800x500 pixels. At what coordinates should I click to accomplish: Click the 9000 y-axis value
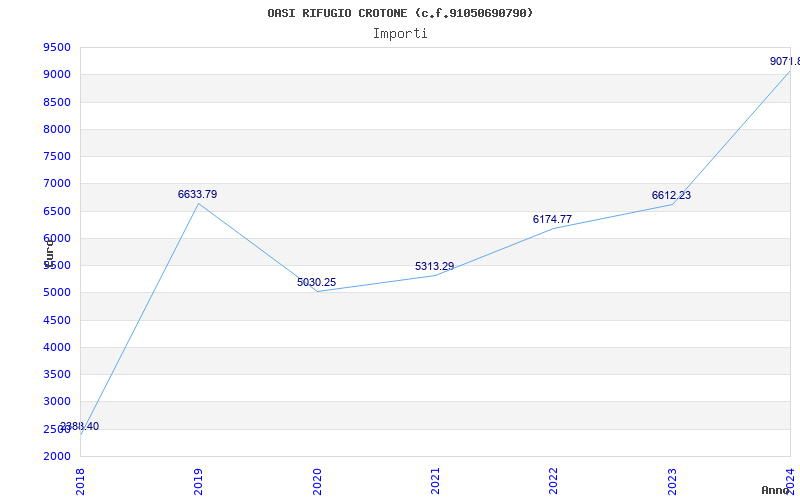click(x=57, y=74)
